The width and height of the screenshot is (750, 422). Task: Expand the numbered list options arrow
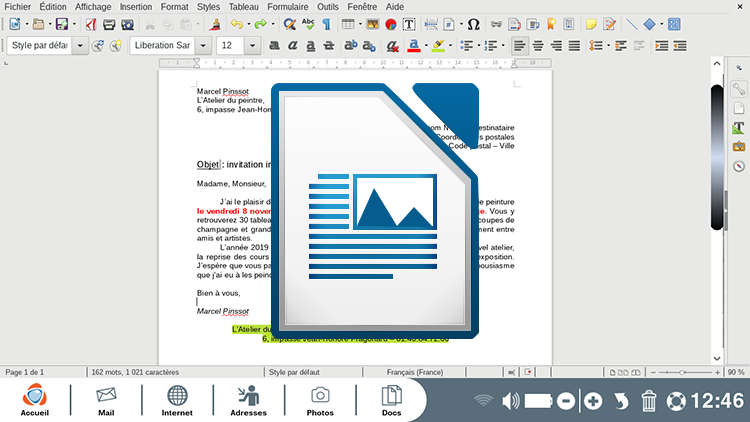(x=503, y=46)
